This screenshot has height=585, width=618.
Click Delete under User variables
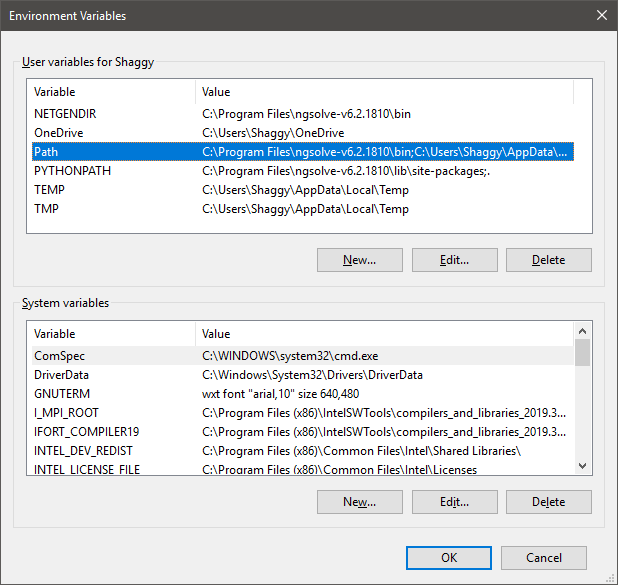coord(549,260)
